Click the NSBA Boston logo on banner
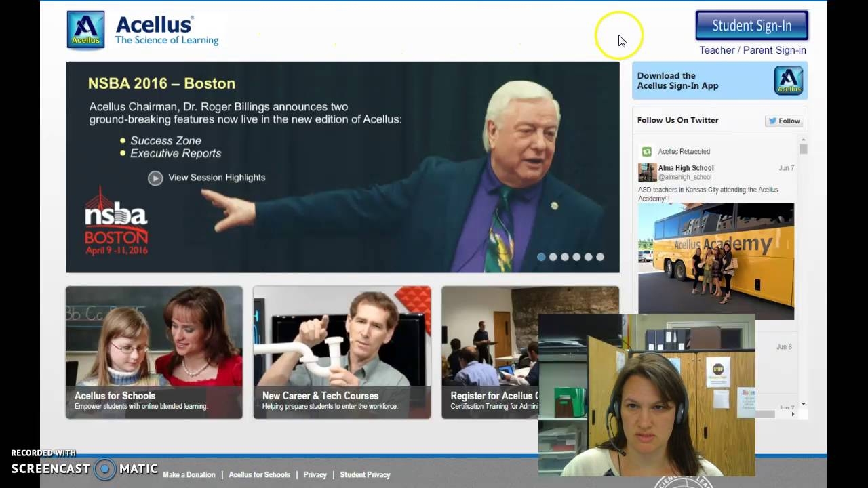 [x=116, y=222]
